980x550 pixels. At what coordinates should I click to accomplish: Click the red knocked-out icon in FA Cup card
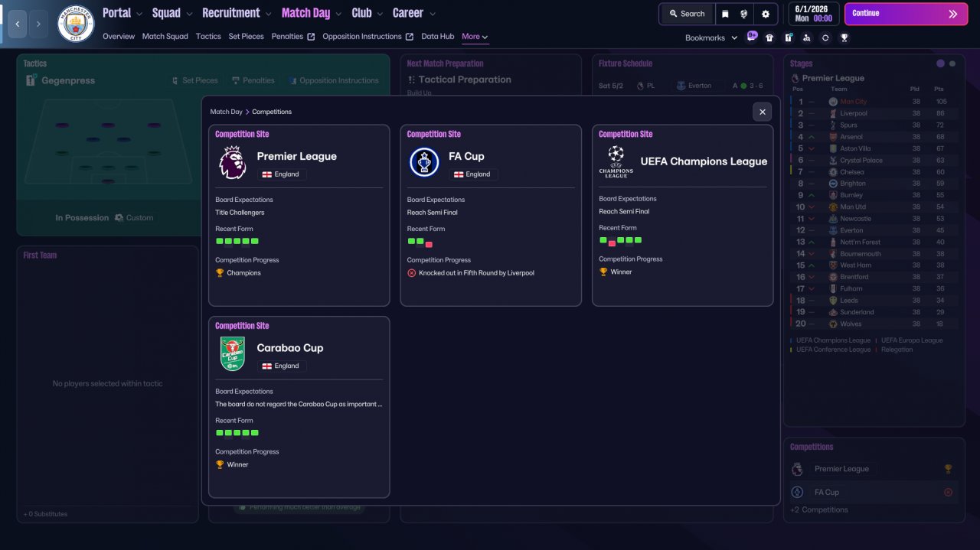click(x=411, y=272)
